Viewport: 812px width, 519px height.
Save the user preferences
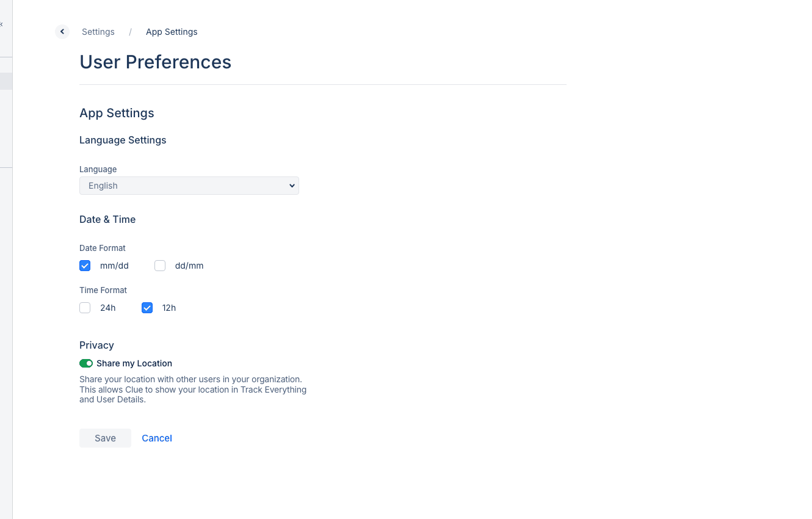coord(105,438)
